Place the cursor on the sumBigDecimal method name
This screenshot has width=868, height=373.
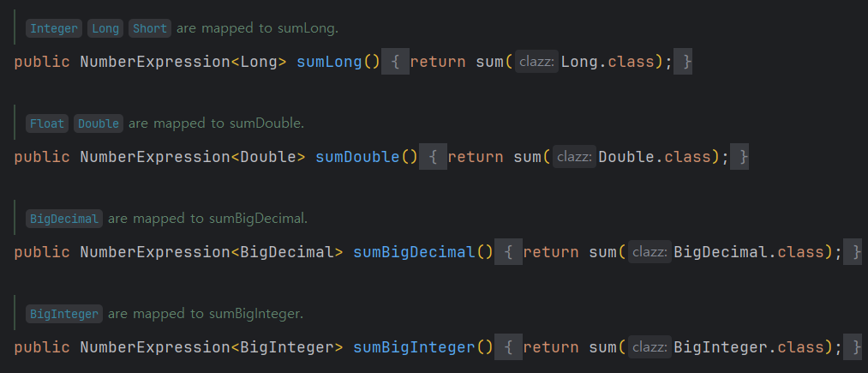coord(414,252)
